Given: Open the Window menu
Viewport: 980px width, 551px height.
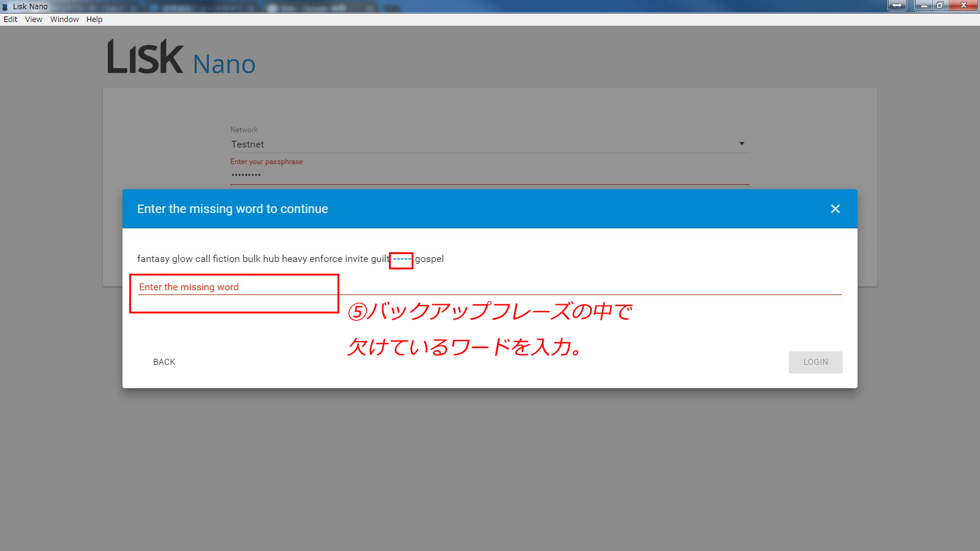Looking at the screenshot, I should tap(64, 20).
